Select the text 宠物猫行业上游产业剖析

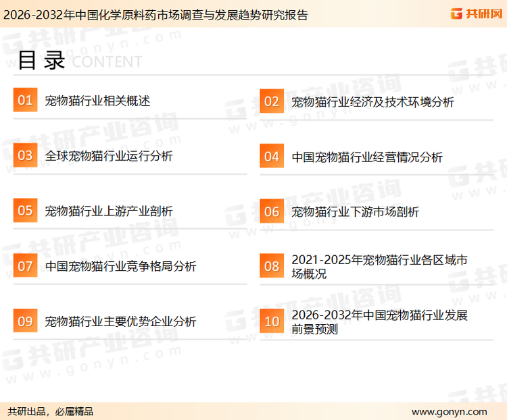(x=109, y=211)
